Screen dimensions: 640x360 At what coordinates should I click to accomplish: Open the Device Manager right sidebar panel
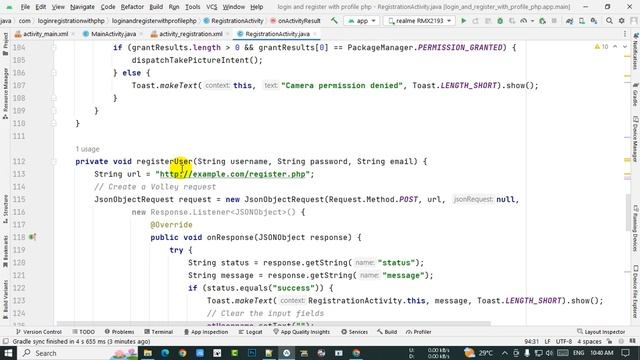635,139
